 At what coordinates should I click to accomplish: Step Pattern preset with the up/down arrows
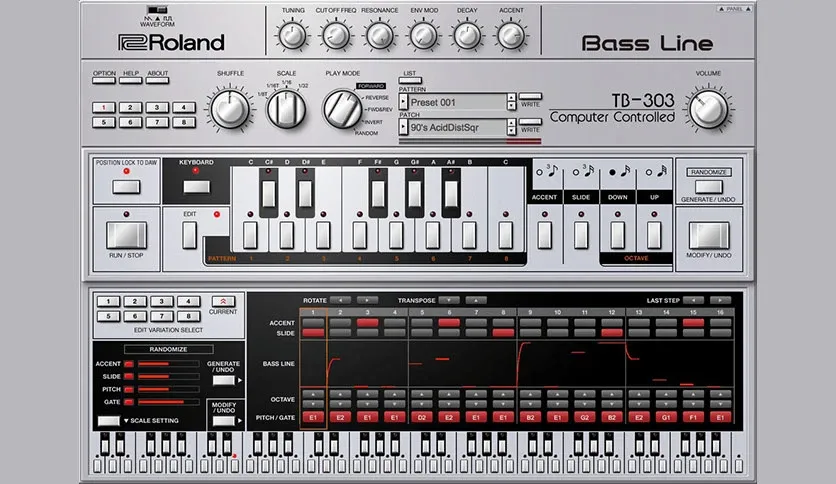pyautogui.click(x=512, y=102)
